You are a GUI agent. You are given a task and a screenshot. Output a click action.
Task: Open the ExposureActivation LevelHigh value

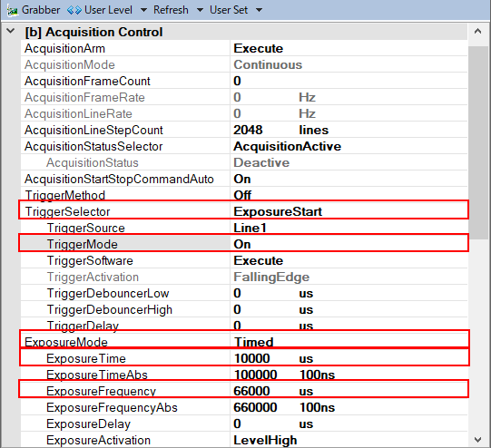coord(265,440)
